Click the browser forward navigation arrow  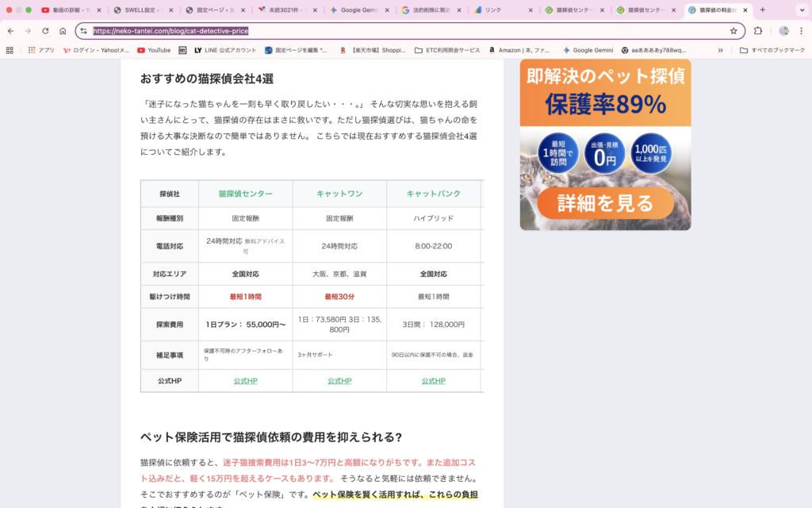29,31
